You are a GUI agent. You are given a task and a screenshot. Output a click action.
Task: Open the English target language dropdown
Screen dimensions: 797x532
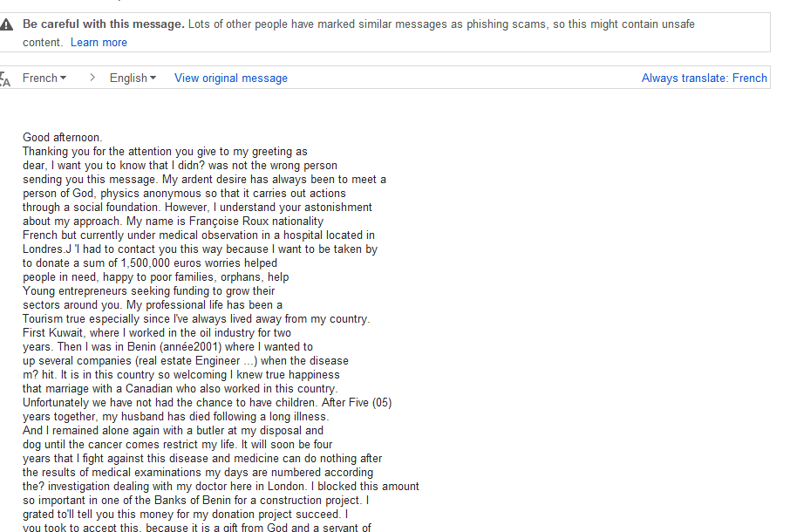point(133,78)
